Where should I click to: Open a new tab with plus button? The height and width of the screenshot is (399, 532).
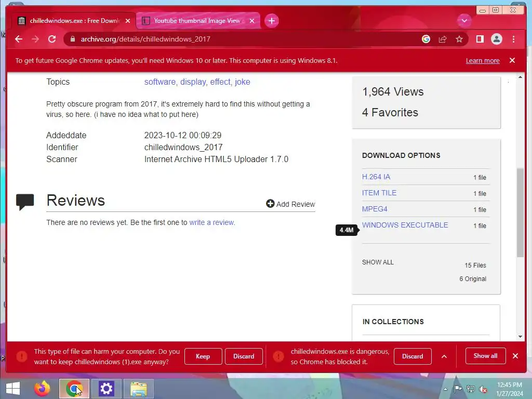271,21
